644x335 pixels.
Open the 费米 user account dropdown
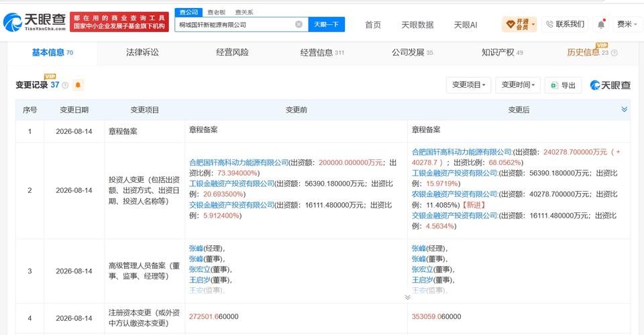(x=627, y=25)
